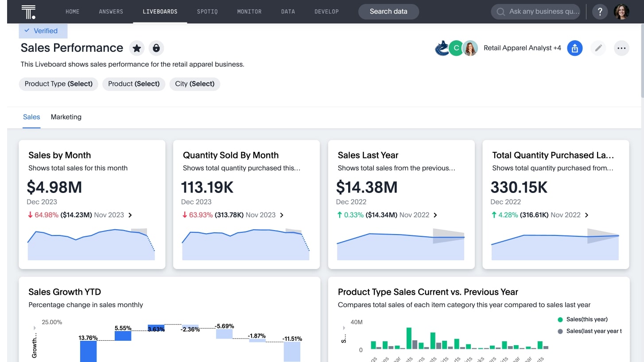Open DEVELOP navigation item
Viewport: 644px width, 362px height.
[326, 12]
